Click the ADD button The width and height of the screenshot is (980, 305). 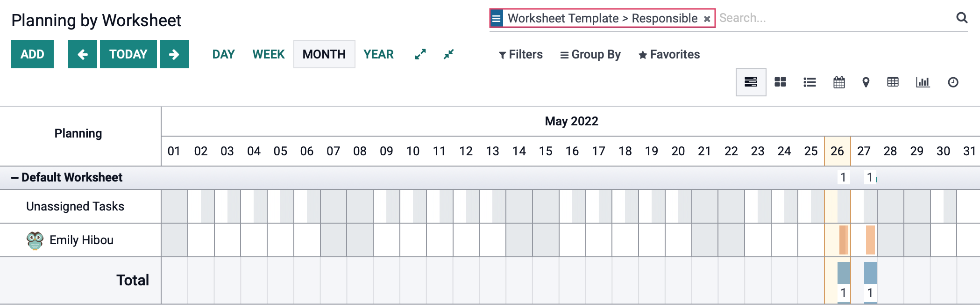coord(32,54)
